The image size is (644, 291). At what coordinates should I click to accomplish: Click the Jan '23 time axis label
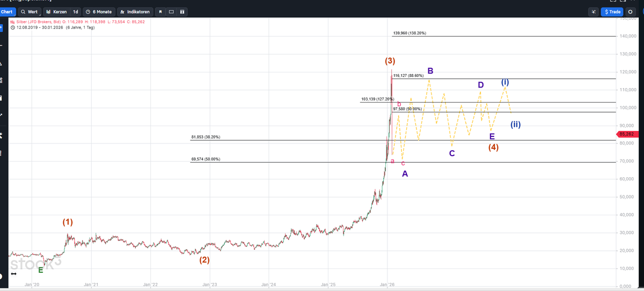pyautogui.click(x=210, y=283)
